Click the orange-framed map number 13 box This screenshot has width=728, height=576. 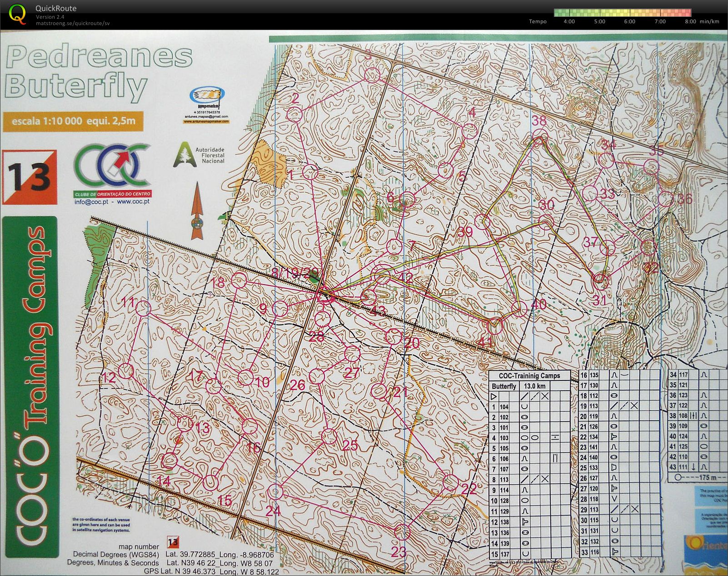(30, 177)
